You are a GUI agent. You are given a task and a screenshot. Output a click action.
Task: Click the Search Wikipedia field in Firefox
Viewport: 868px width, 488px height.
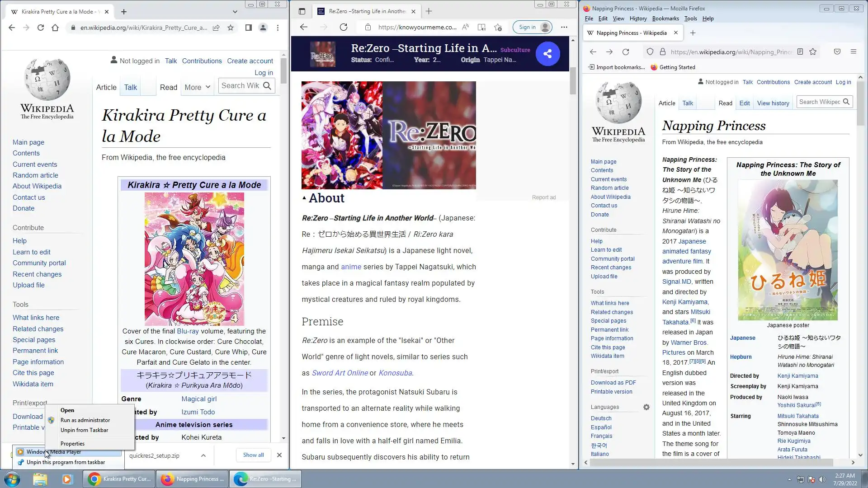819,102
